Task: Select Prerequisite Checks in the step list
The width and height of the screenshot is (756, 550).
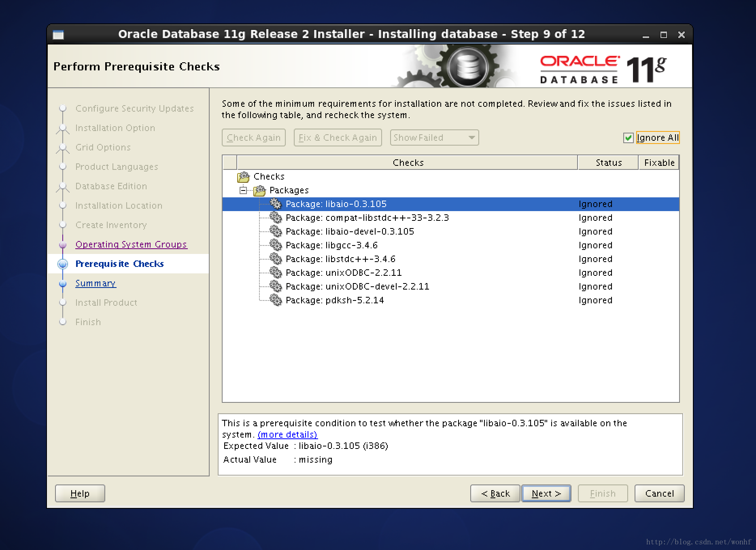Action: tap(119, 264)
